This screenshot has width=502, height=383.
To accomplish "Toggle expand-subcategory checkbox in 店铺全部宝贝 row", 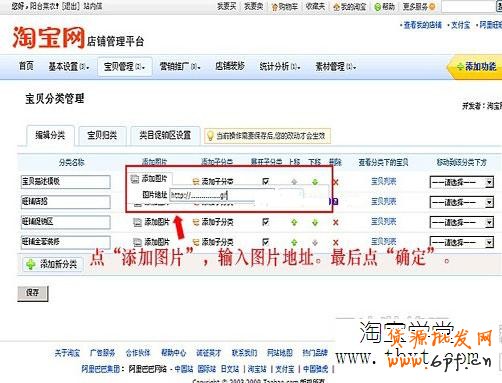I will click(266, 242).
